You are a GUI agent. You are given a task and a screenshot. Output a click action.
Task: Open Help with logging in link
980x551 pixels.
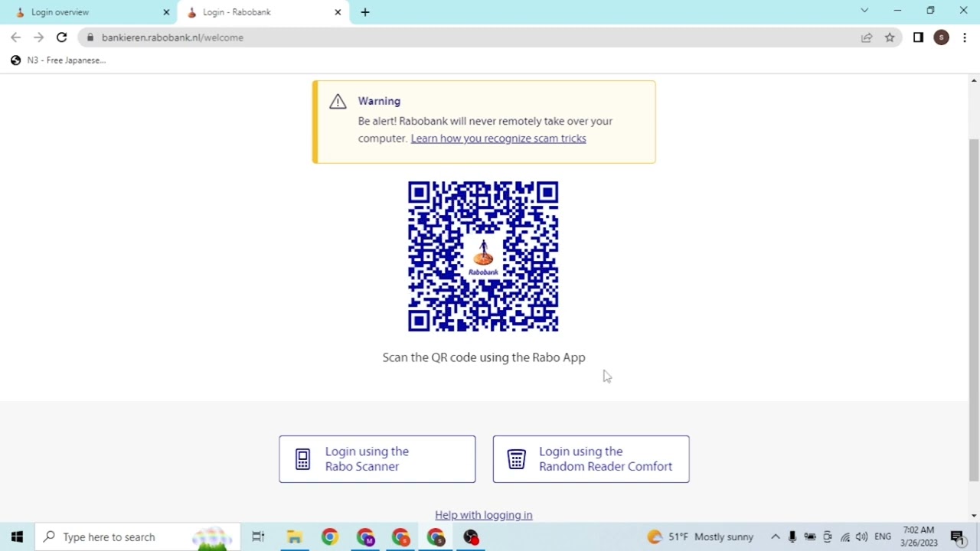(484, 515)
